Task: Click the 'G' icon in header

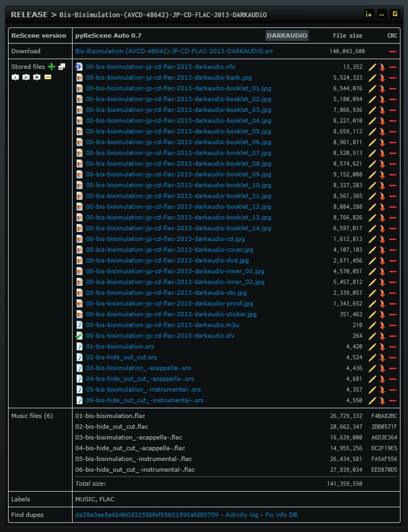Action: (x=395, y=14)
